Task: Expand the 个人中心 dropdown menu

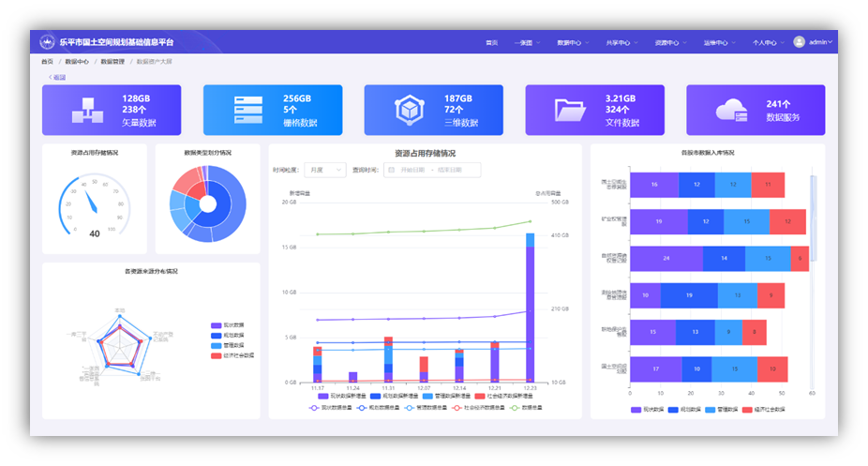Action: (x=767, y=42)
